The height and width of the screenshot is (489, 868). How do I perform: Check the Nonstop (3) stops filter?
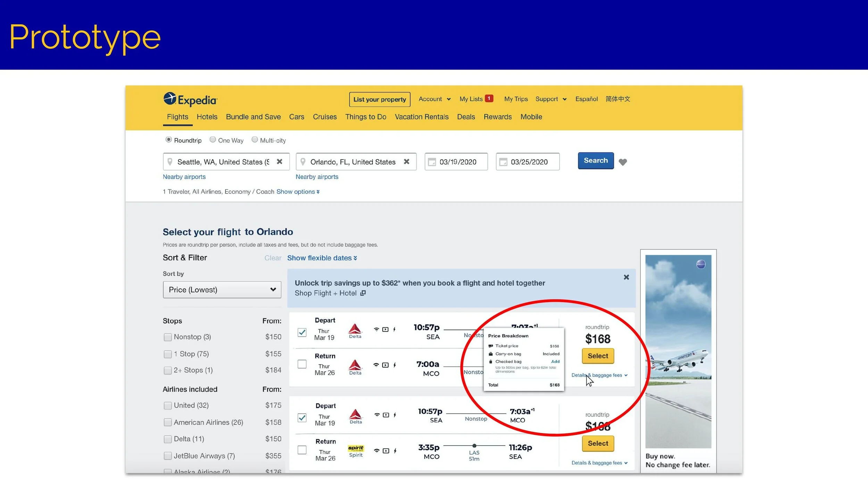(x=168, y=337)
